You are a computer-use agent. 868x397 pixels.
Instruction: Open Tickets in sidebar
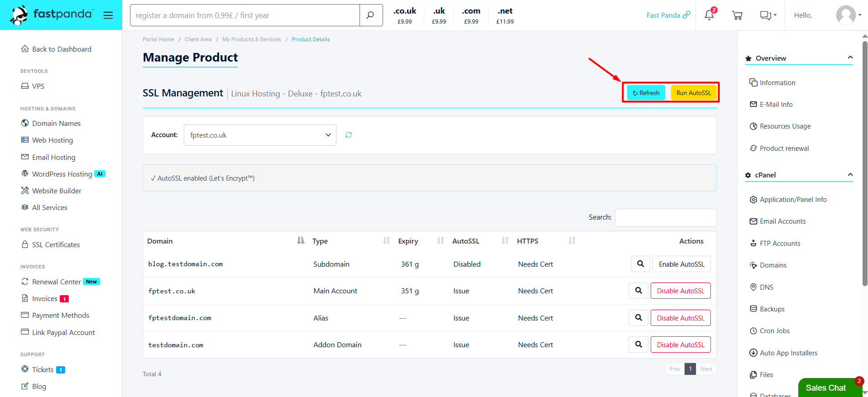[43, 369]
